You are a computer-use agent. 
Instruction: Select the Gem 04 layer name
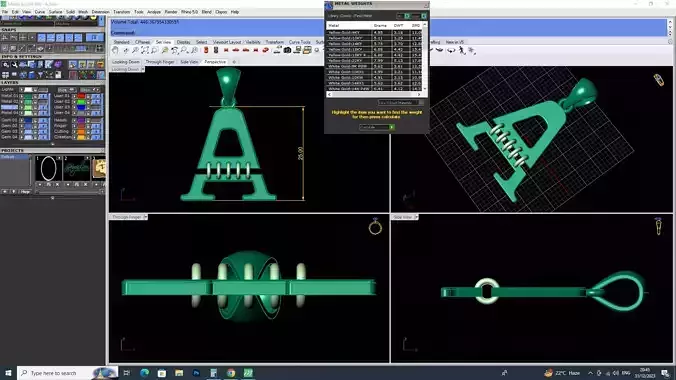pos(9,137)
